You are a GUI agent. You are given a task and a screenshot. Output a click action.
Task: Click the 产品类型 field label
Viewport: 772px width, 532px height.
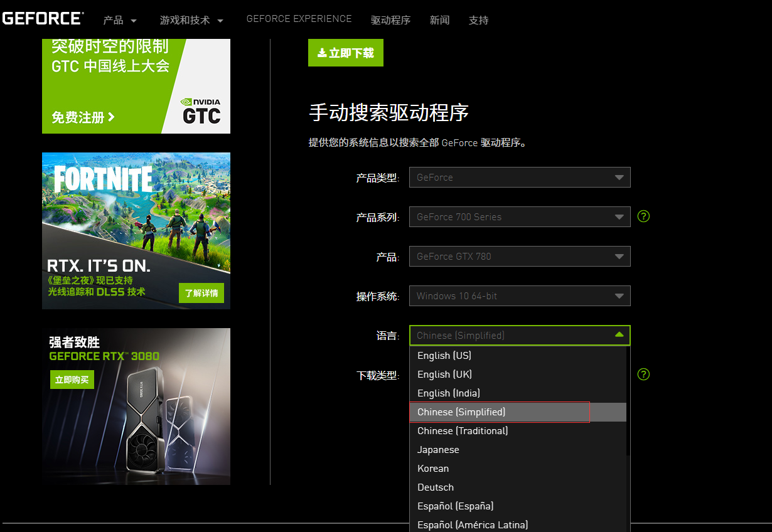[x=378, y=178]
